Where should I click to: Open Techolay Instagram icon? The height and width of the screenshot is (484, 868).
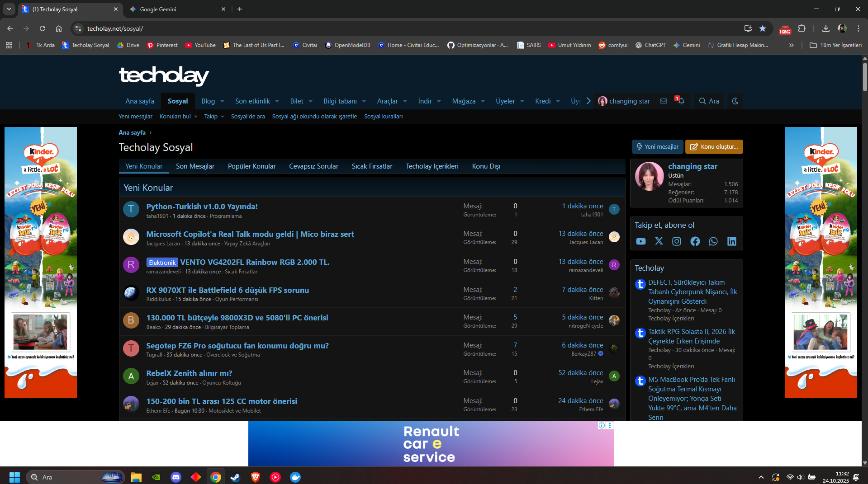pyautogui.click(x=677, y=241)
